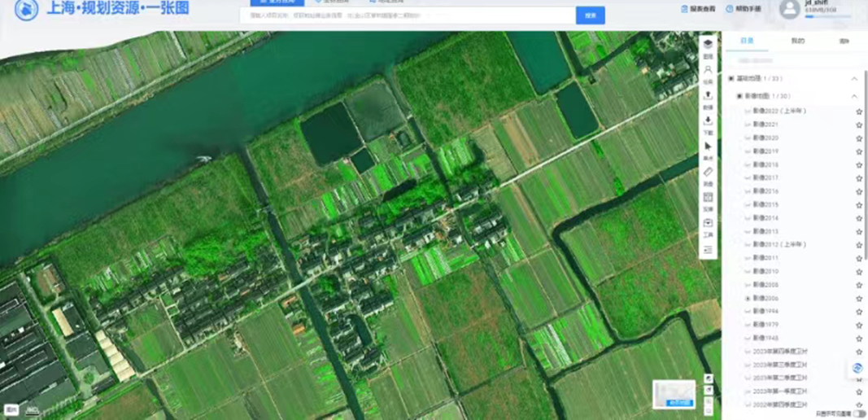This screenshot has width=868, height=420.
Task: Click the blue 搜索 search button
Action: (x=590, y=15)
